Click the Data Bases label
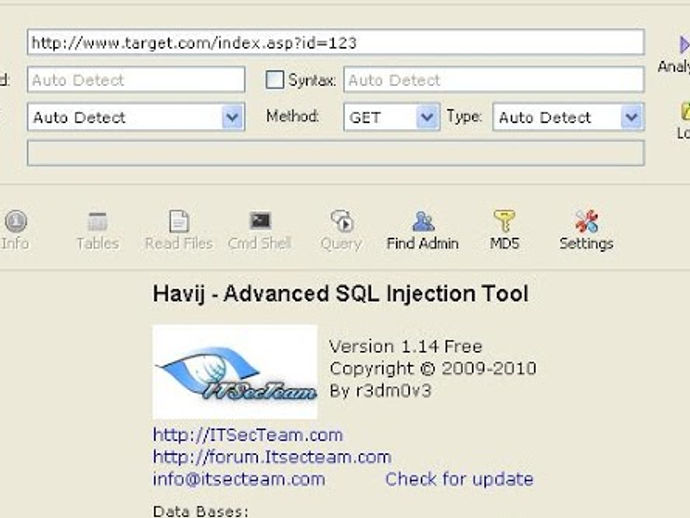This screenshot has width=690, height=518. pos(201,511)
